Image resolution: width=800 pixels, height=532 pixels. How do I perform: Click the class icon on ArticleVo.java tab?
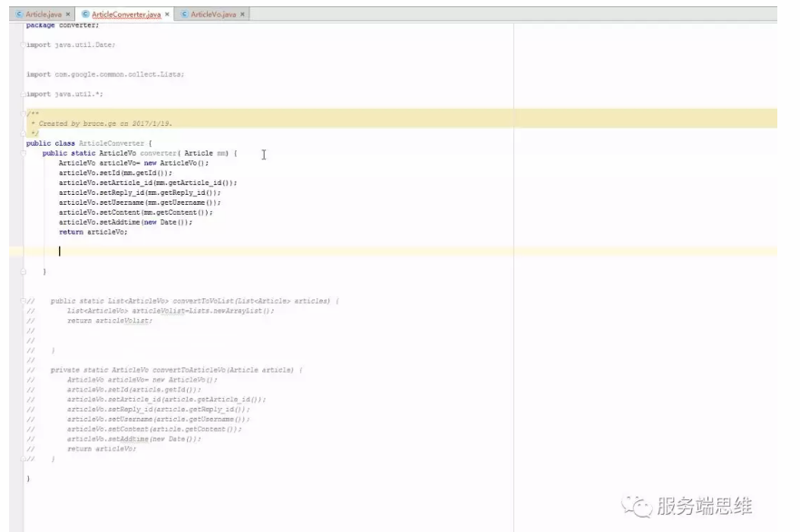[x=184, y=15]
